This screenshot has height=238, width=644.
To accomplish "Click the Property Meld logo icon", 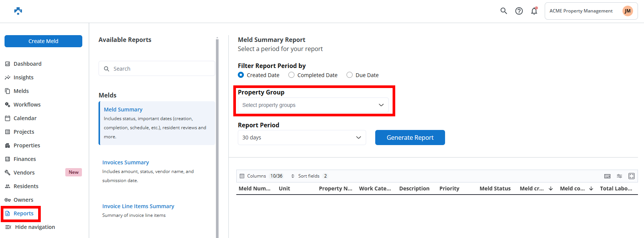I will (18, 11).
